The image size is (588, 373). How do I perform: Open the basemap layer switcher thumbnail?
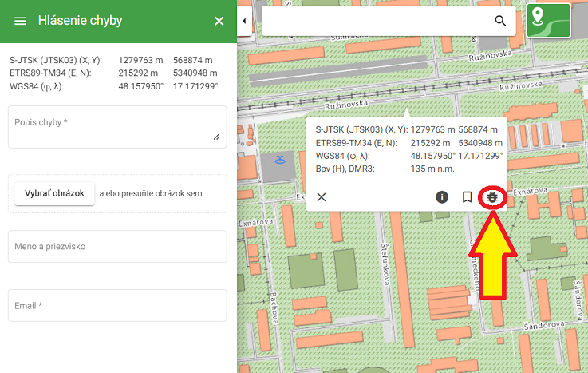tap(548, 21)
